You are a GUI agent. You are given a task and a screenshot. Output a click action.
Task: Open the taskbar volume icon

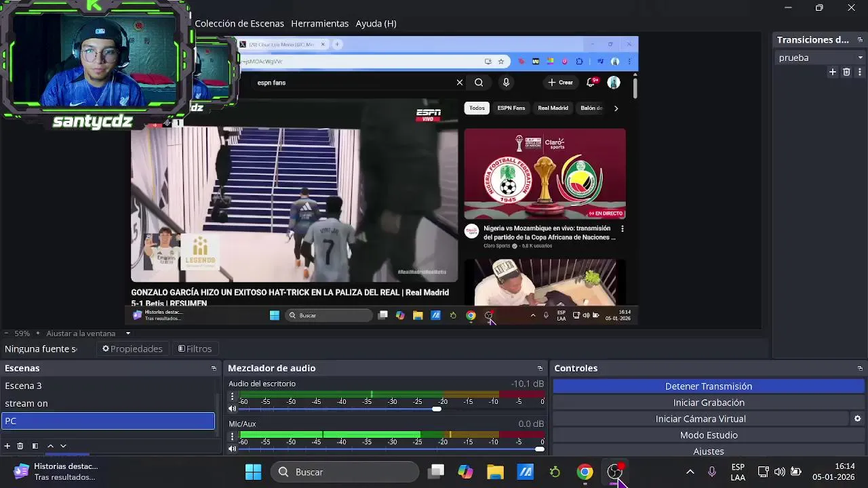[780, 472]
